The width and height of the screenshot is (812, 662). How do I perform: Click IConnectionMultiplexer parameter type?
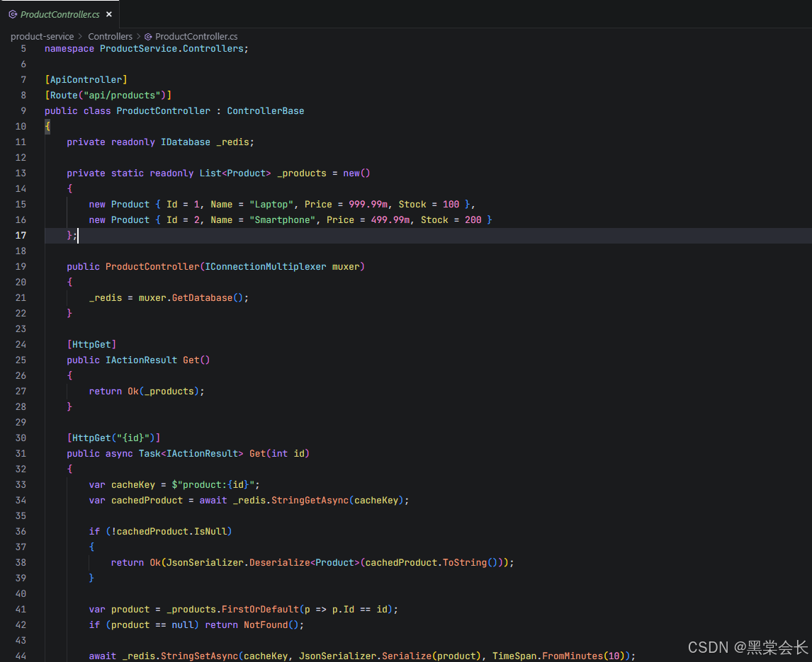pyautogui.click(x=266, y=266)
